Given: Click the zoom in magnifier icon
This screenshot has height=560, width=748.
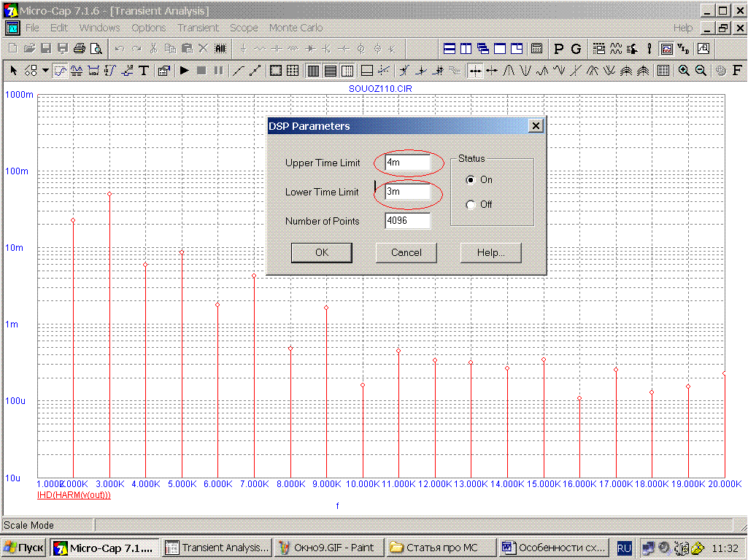Looking at the screenshot, I should coord(684,71).
